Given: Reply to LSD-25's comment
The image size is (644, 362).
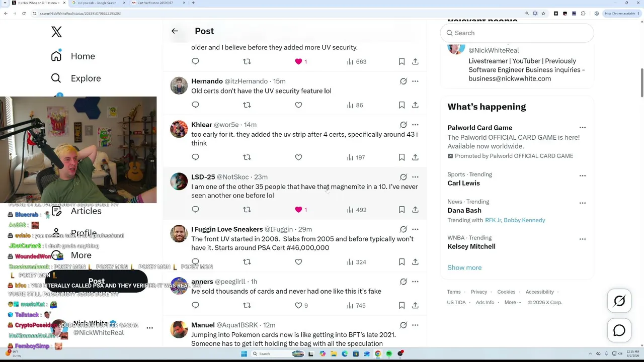Looking at the screenshot, I should coord(195,210).
